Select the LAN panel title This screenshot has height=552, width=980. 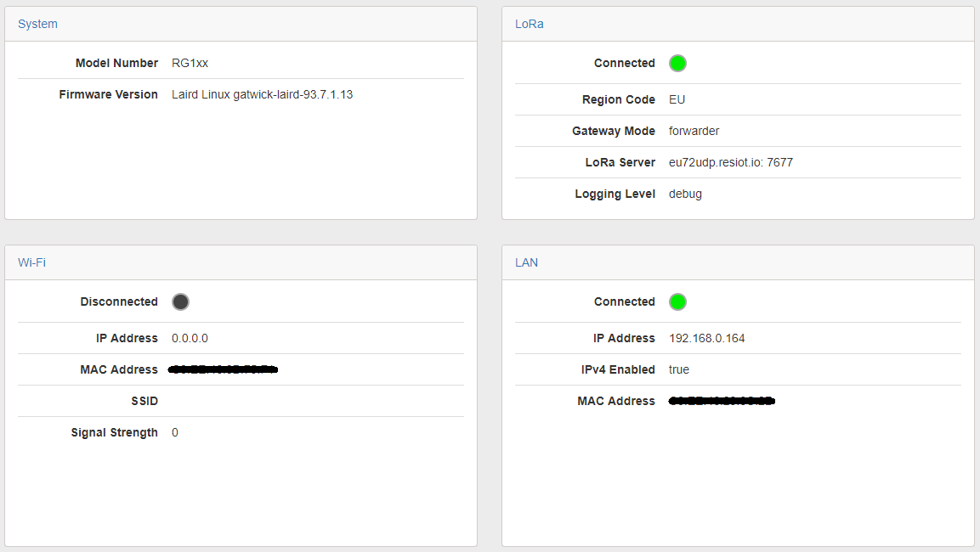coord(526,262)
